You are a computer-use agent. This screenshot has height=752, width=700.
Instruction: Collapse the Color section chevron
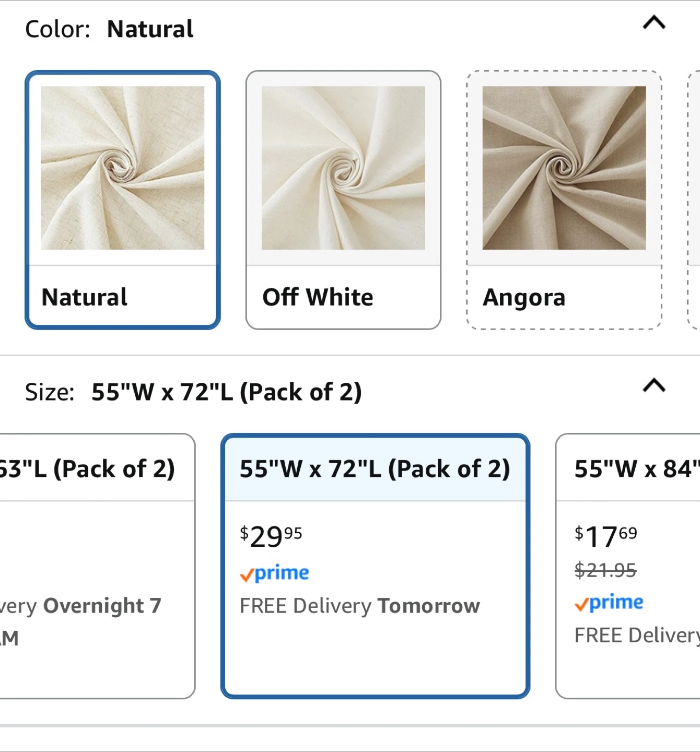coord(654,23)
